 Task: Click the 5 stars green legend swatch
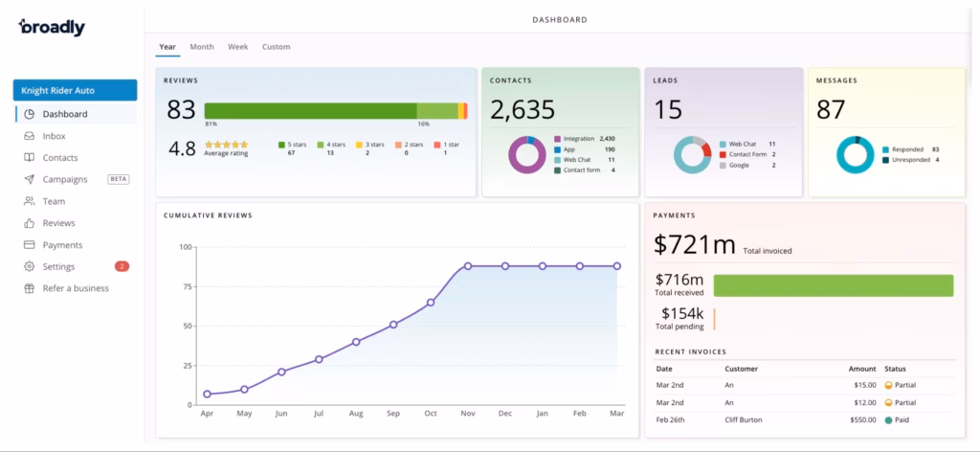(x=282, y=145)
